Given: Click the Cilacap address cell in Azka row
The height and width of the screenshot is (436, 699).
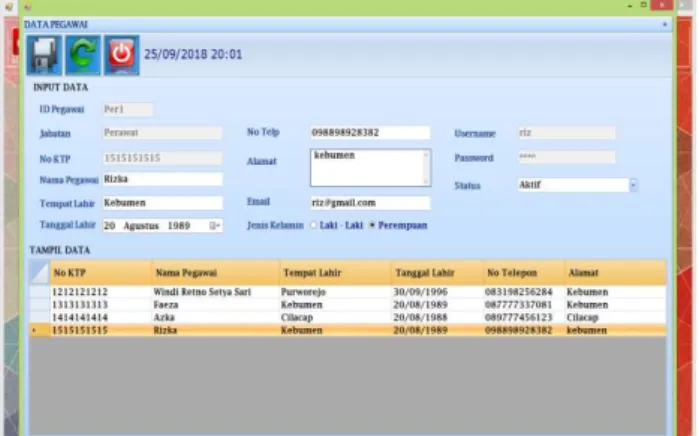Looking at the screenshot, I should pos(616,317).
